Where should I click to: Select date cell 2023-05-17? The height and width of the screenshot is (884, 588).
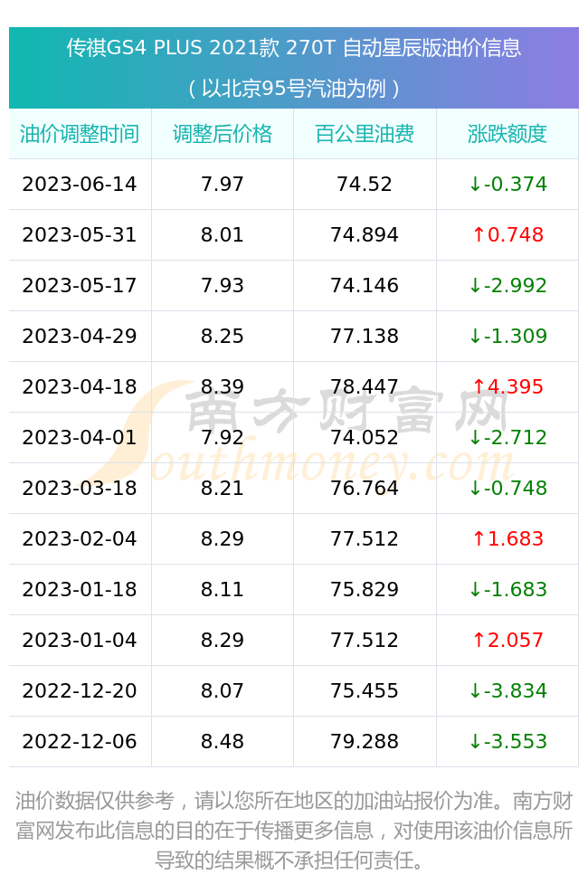[x=80, y=285]
